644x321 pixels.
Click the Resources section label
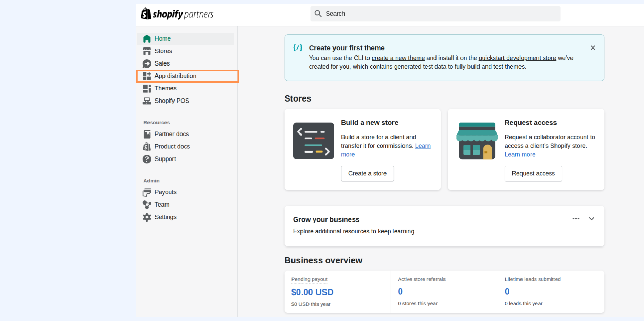156,123
